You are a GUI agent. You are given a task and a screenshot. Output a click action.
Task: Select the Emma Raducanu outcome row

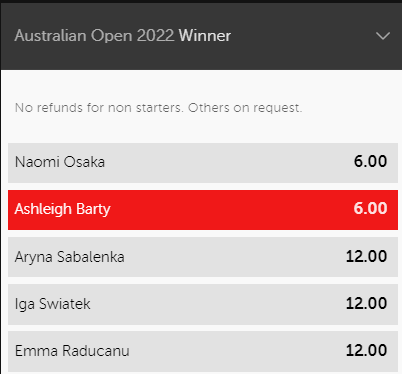pos(203,351)
